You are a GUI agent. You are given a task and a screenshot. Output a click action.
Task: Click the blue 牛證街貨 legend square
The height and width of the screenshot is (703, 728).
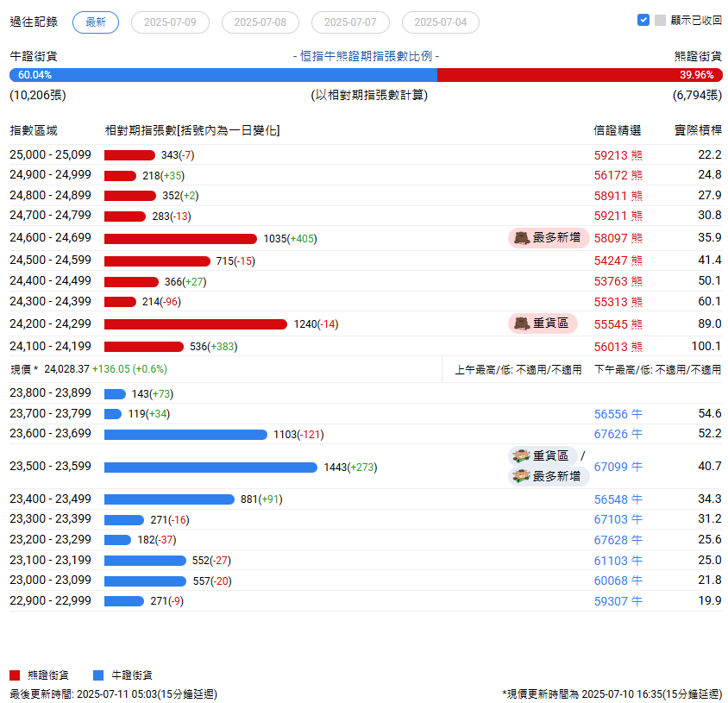coord(98,675)
